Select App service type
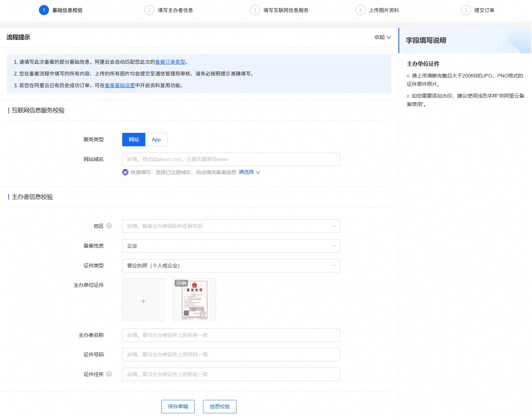This screenshot has width=532, height=420. point(156,140)
